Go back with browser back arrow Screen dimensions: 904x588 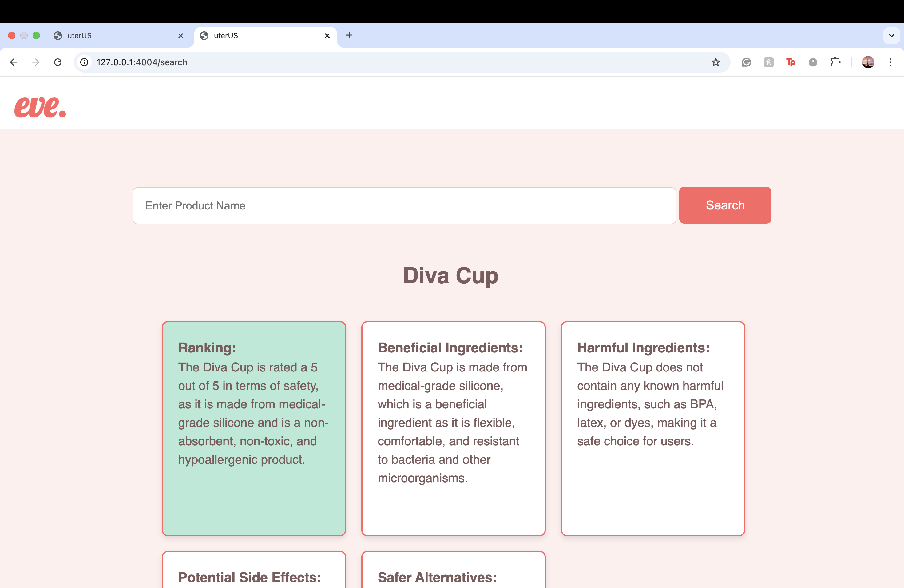pyautogui.click(x=14, y=62)
